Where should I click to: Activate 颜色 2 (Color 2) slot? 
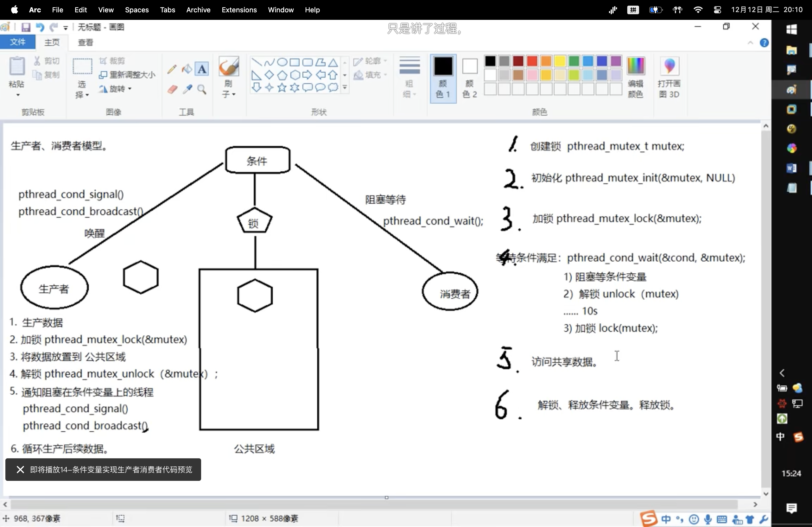click(470, 78)
